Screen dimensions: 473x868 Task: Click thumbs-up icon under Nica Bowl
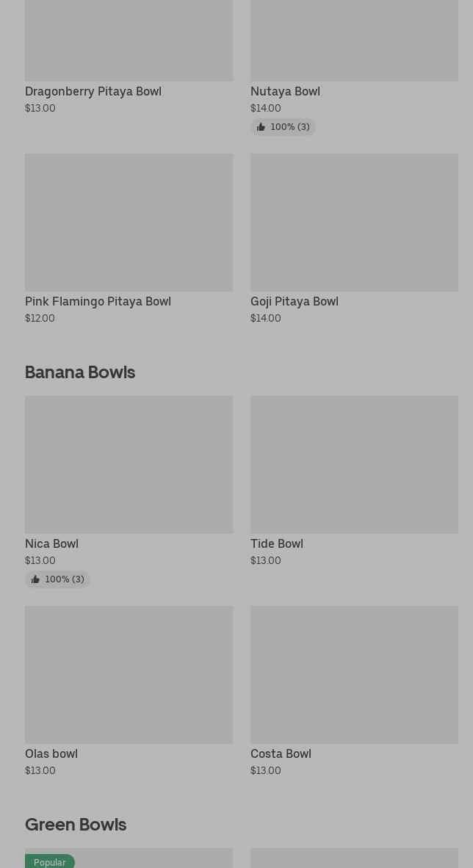point(35,579)
